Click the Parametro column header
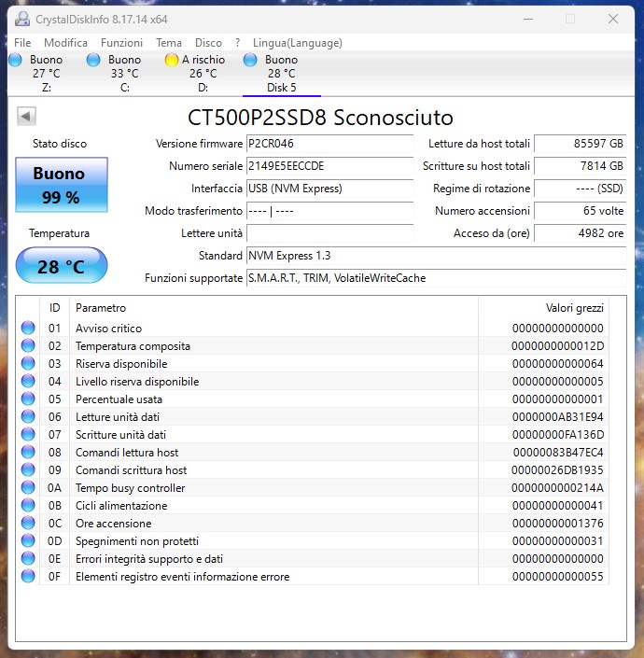The width and height of the screenshot is (644, 658). (273, 308)
